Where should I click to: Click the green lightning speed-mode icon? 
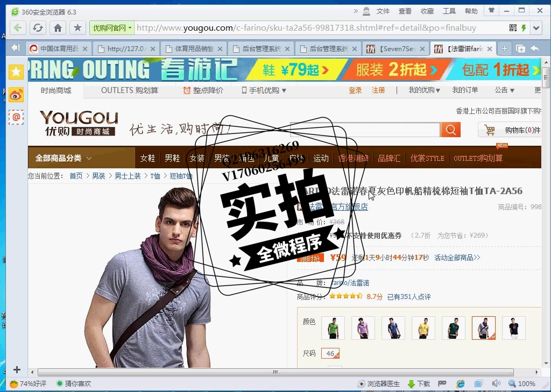click(x=524, y=28)
